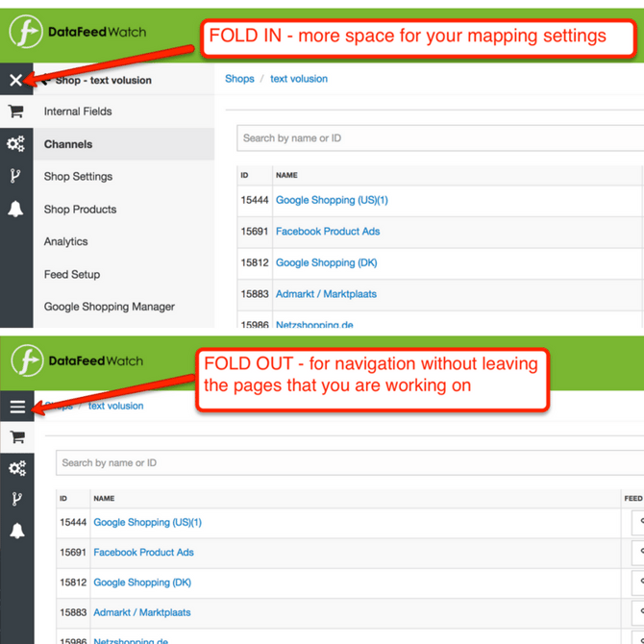Click search field in top screenshot

(440, 138)
